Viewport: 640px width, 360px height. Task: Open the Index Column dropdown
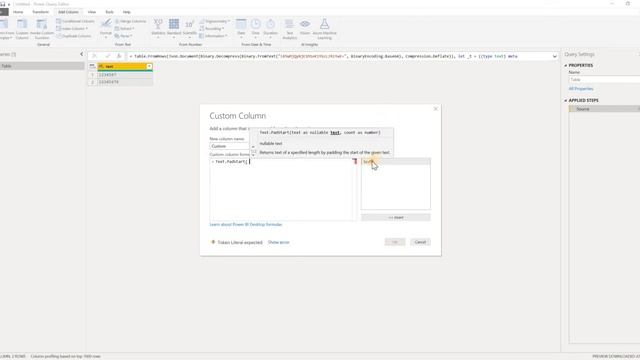pyautogui.click(x=72, y=29)
